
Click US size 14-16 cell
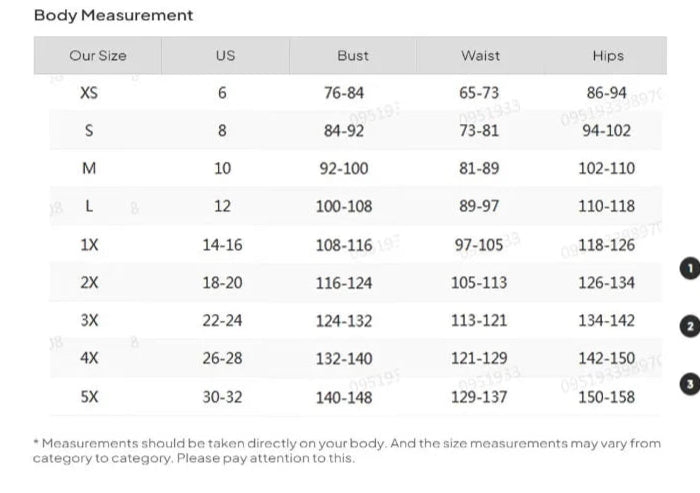coord(222,245)
